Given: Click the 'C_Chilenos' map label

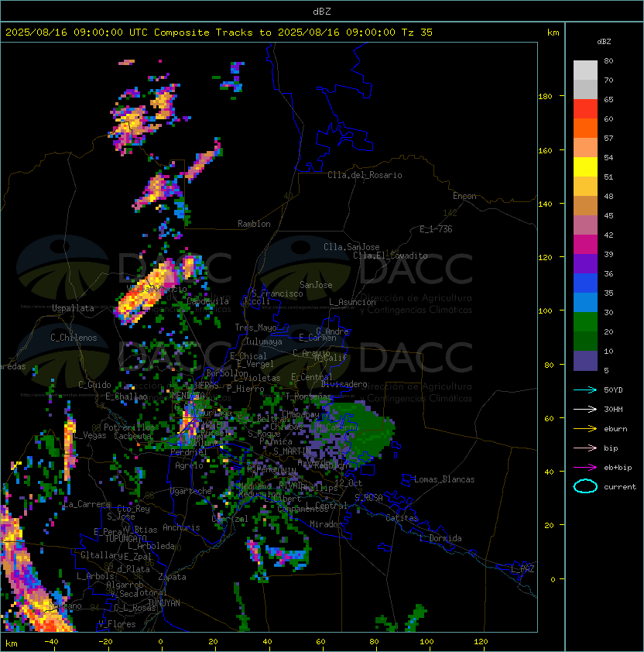Looking at the screenshot, I should coord(74,338).
